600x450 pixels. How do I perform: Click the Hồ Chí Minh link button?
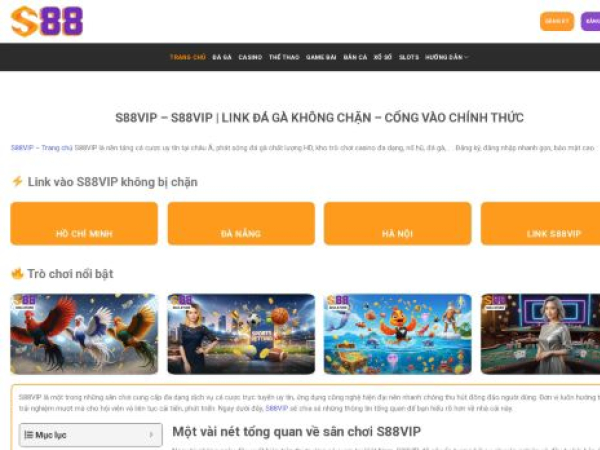point(84,223)
